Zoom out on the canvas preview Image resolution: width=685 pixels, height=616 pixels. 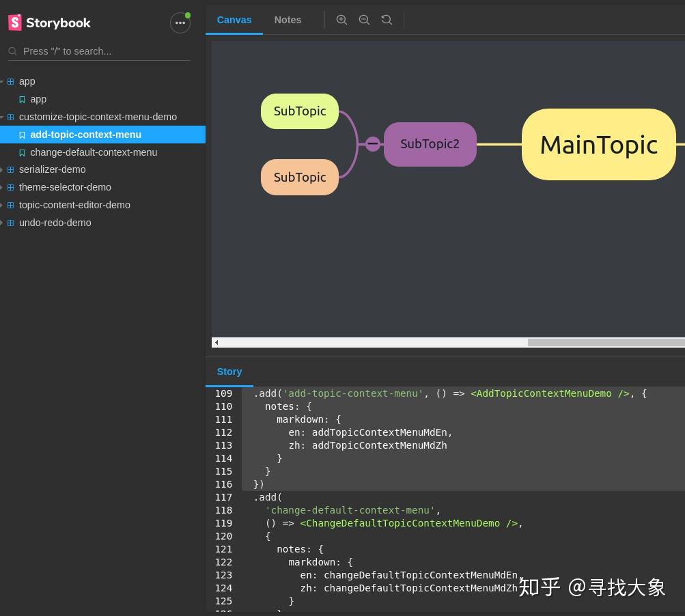364,20
